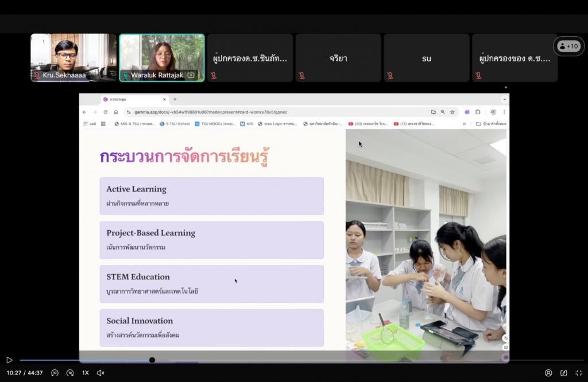Select the Project-Based Learning card
Viewport: 588px width, 382px height.
211,240
